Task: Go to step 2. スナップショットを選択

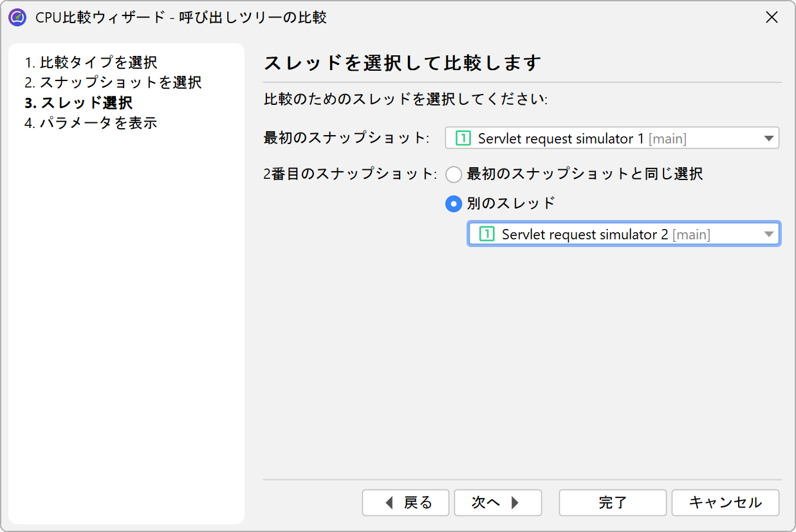Action: click(x=113, y=82)
